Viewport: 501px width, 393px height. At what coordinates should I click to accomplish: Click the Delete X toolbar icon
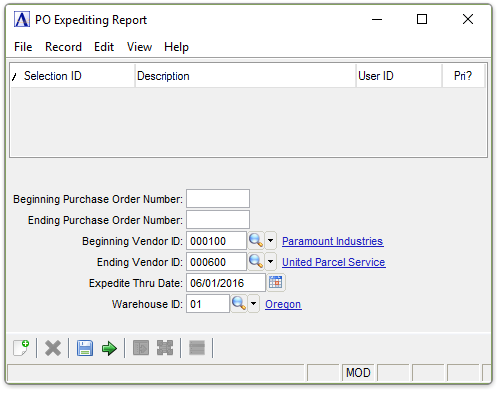[x=53, y=348]
